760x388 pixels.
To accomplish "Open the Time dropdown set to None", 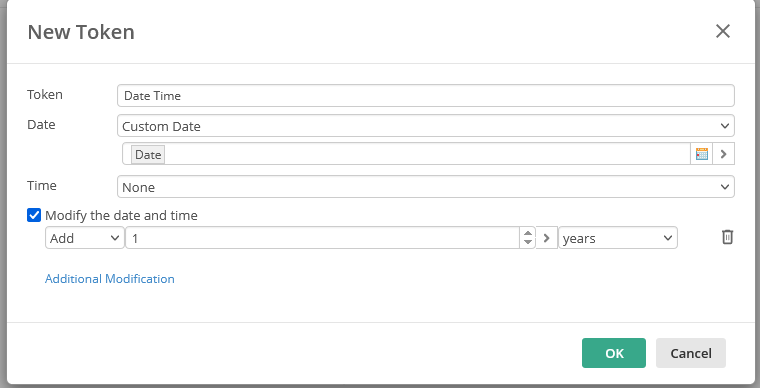I will coord(426,187).
